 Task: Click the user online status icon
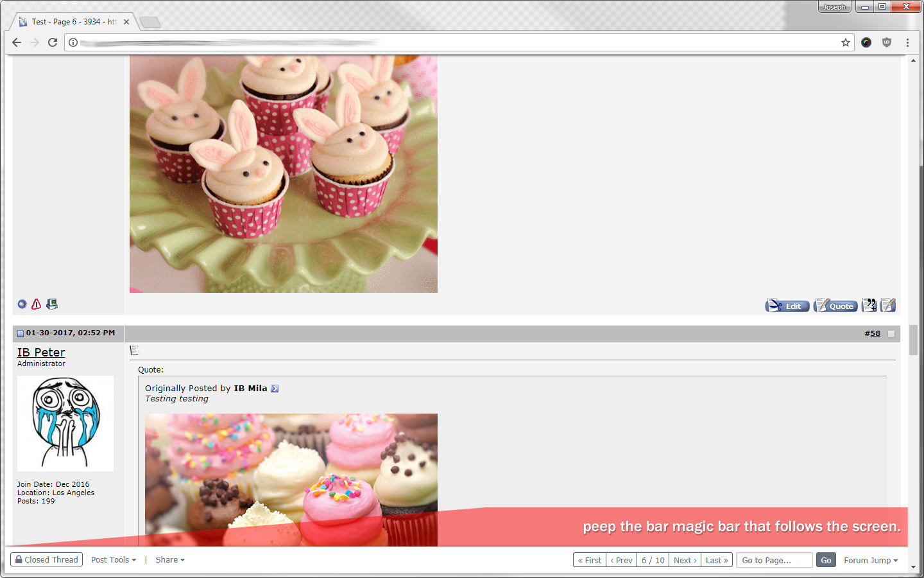[x=22, y=304]
